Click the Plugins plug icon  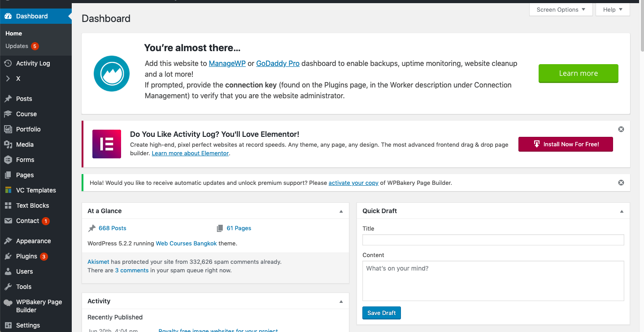pyautogui.click(x=8, y=256)
